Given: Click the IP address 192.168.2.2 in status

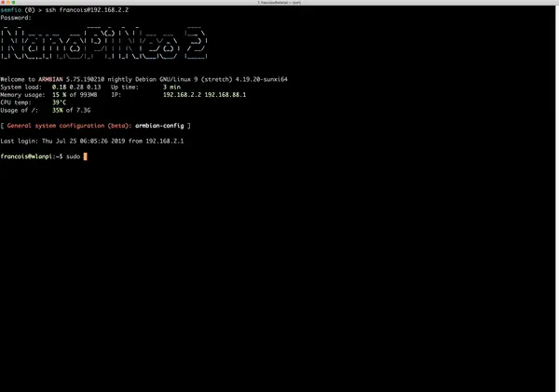Looking at the screenshot, I should point(182,95).
